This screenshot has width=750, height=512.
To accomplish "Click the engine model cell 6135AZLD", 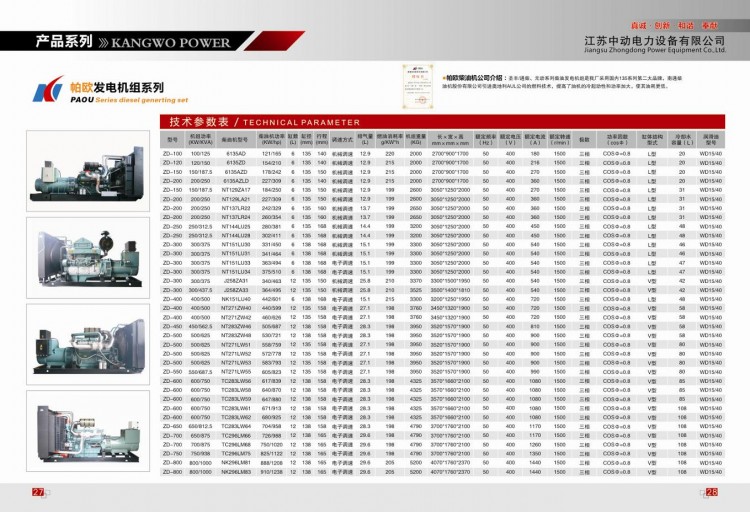I will [236, 181].
